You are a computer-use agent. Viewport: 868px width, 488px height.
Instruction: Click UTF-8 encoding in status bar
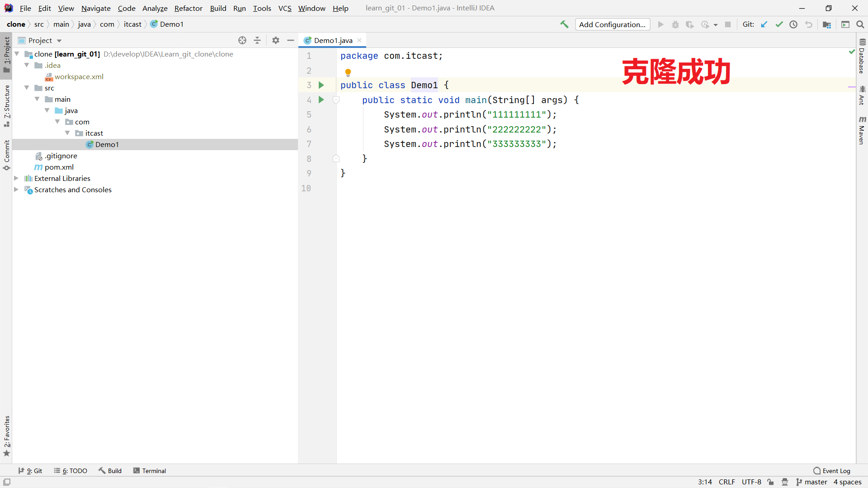751,482
